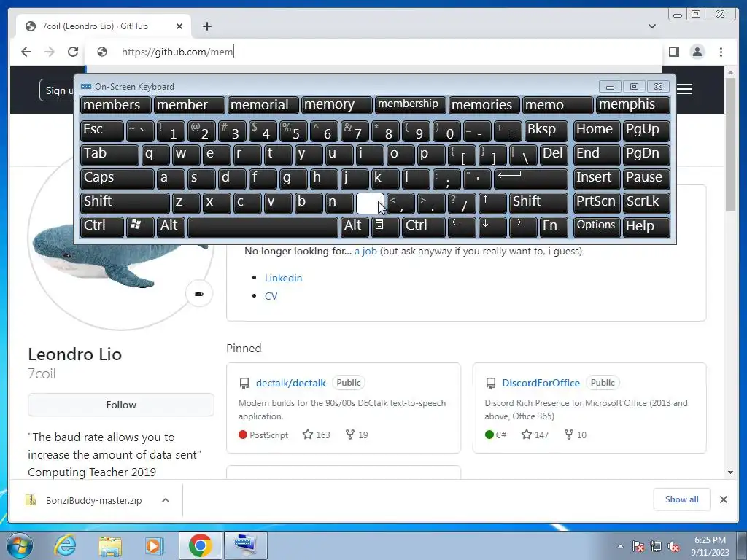Open GitHub hamburger menu
The image size is (747, 560).
coord(684,89)
